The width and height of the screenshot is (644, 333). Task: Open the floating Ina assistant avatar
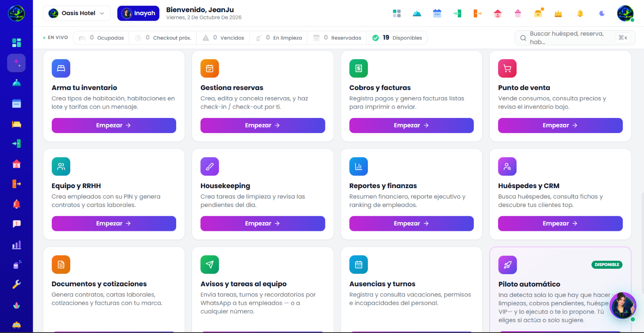[x=623, y=305]
